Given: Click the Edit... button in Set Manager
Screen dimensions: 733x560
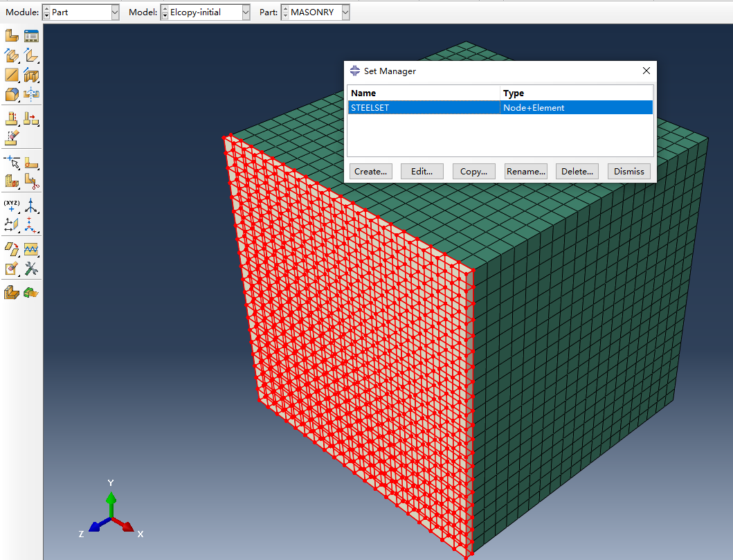Looking at the screenshot, I should point(422,172).
